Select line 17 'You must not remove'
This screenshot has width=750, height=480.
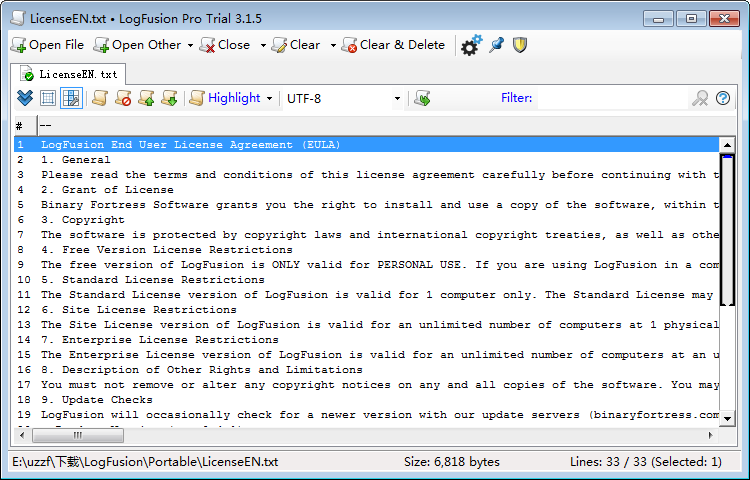(366, 385)
